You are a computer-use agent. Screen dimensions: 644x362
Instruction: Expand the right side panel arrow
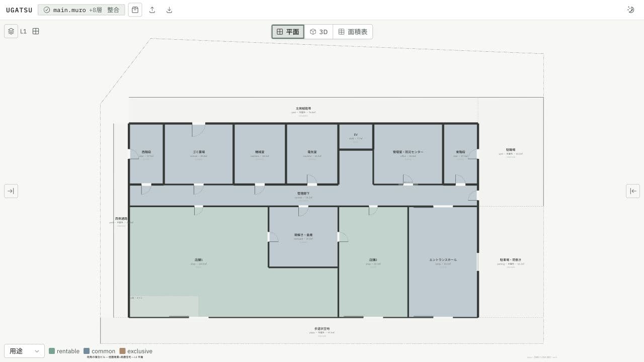(x=633, y=191)
